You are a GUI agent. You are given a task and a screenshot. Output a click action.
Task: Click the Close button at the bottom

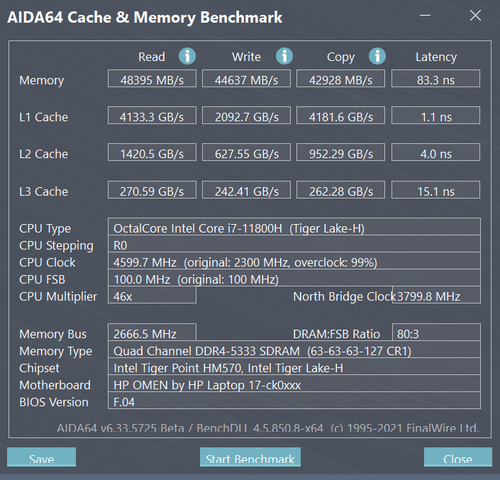coord(458,457)
